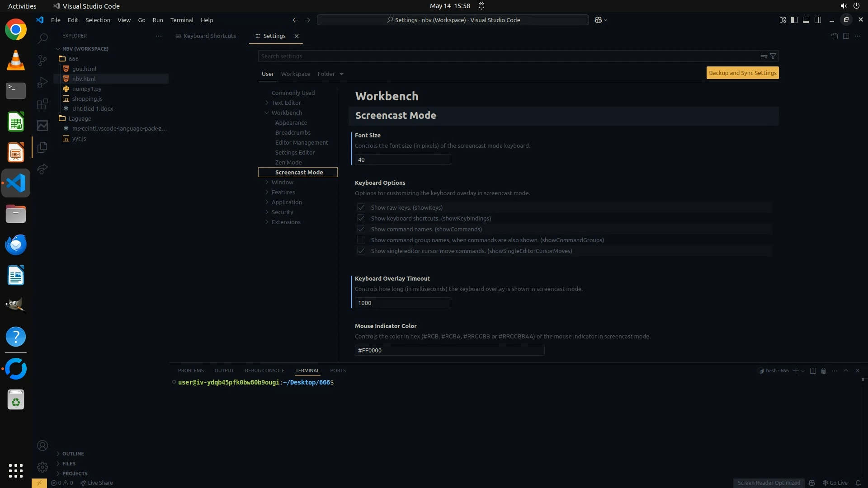Toggle Show command names checkbox
Image resolution: width=868 pixels, height=488 pixels.
pyautogui.click(x=361, y=229)
